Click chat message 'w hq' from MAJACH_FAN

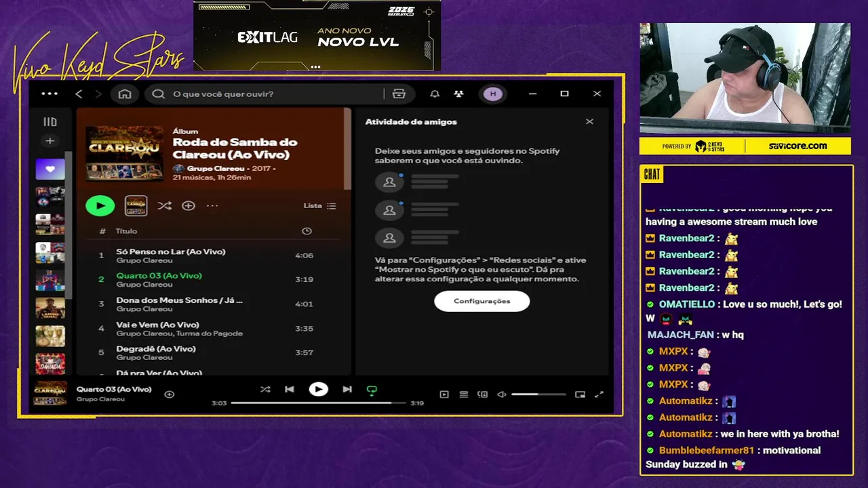(732, 335)
